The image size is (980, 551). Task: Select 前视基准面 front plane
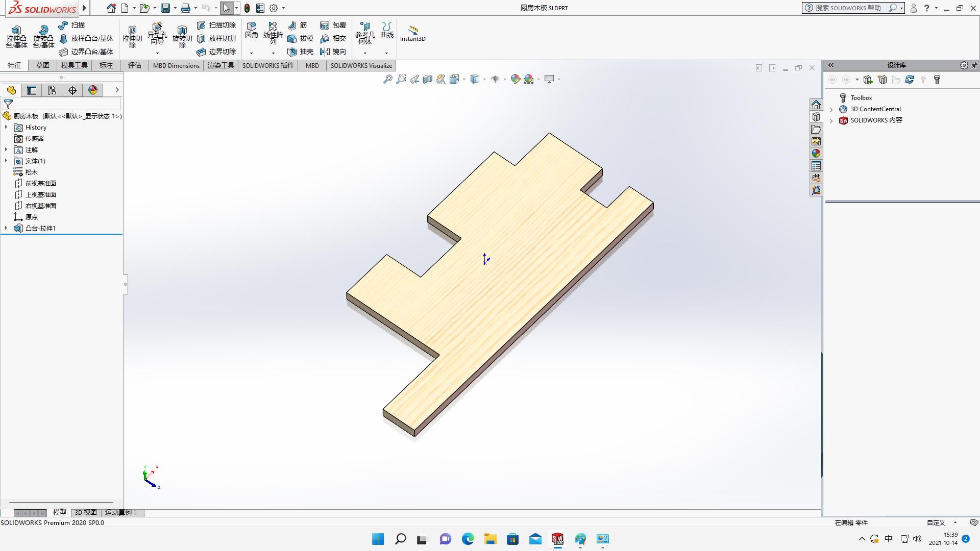[x=35, y=183]
